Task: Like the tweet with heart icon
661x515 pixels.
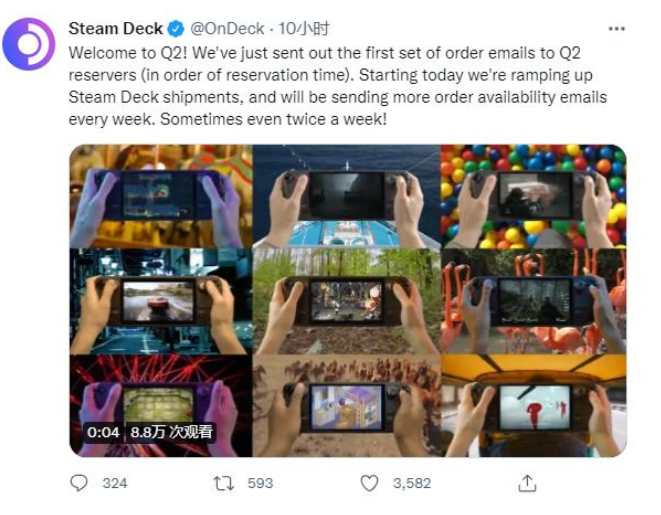Action: 369,483
